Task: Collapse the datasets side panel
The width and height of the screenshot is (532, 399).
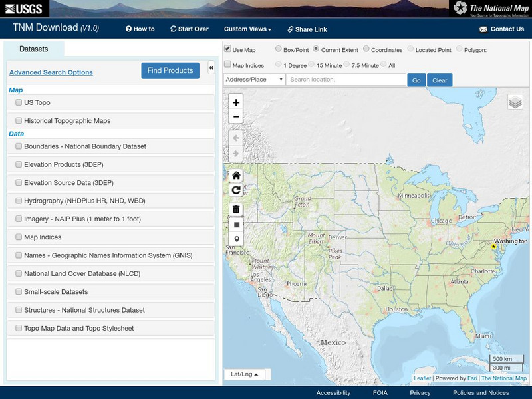Action: [211, 68]
